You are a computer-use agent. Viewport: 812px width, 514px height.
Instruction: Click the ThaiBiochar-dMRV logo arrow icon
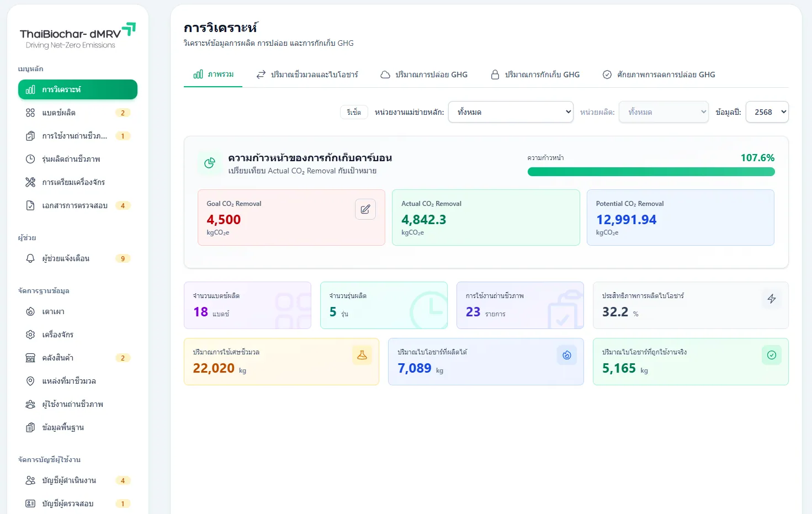[x=129, y=29]
